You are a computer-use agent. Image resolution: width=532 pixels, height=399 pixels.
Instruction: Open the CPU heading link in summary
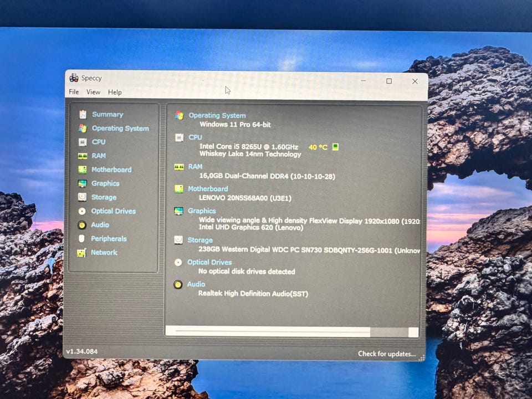(195, 137)
